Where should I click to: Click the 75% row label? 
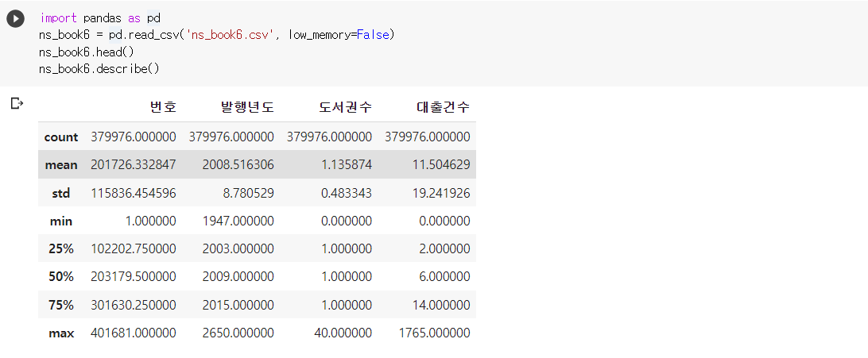pos(61,305)
